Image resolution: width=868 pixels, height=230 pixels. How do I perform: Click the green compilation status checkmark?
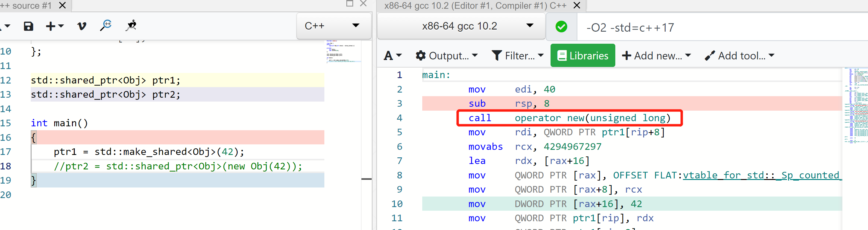click(x=561, y=26)
